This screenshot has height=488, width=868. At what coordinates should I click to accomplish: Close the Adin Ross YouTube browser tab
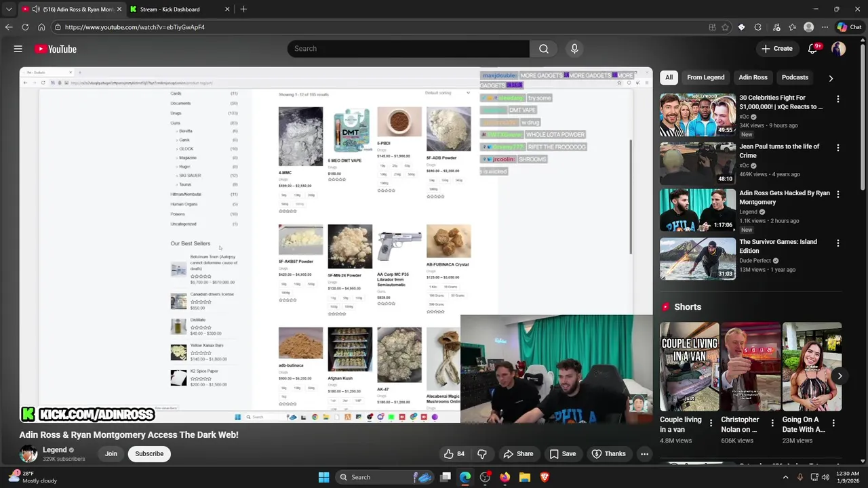coord(119,9)
